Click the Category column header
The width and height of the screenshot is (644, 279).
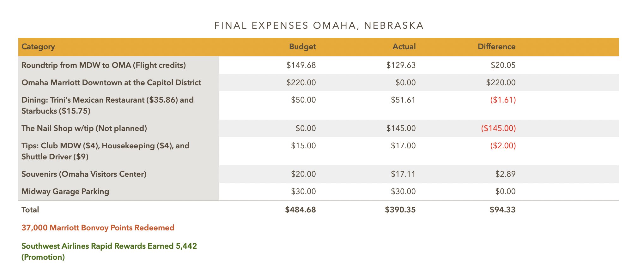click(x=38, y=47)
